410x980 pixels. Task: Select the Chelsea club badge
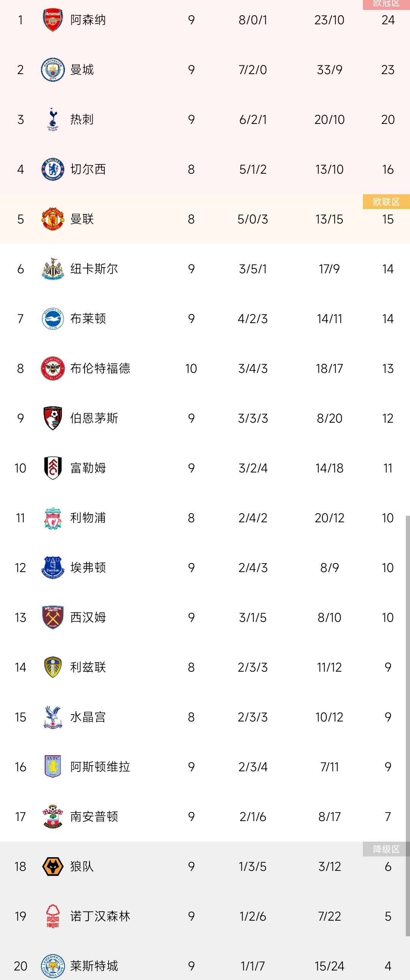tap(52, 169)
